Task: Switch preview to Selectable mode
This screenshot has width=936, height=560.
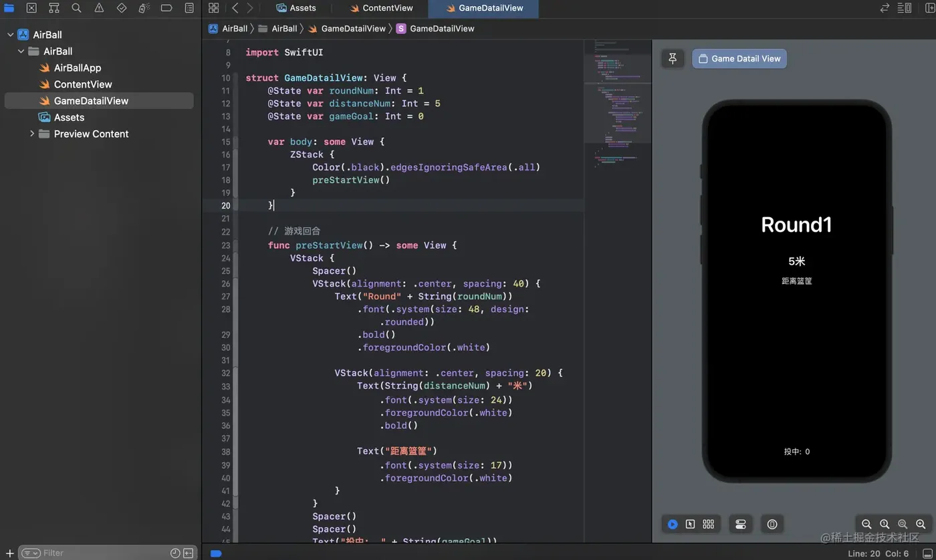Action: coord(691,525)
